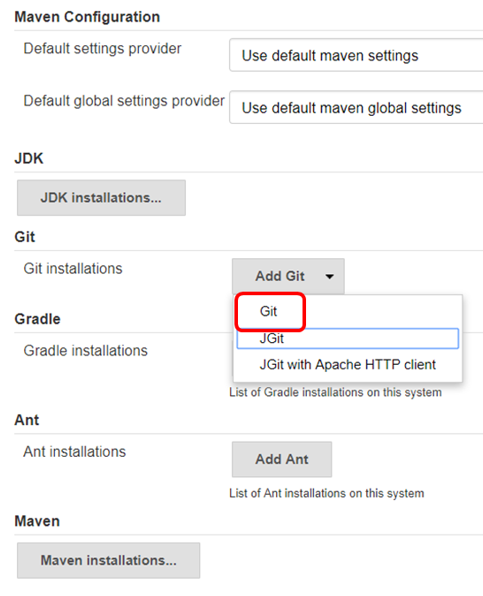Click 'List of Gradle installations on this system' text

tap(335, 392)
